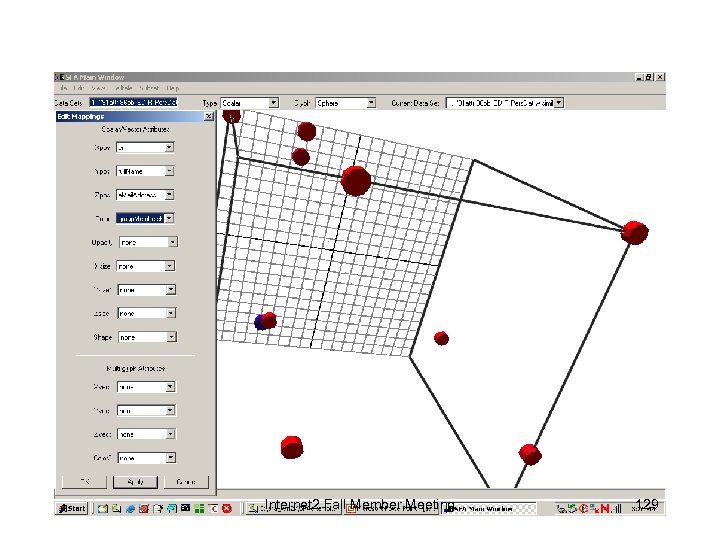Click the OK button in Edit Mappings
Viewport: 720px width, 540px height.
click(x=84, y=482)
